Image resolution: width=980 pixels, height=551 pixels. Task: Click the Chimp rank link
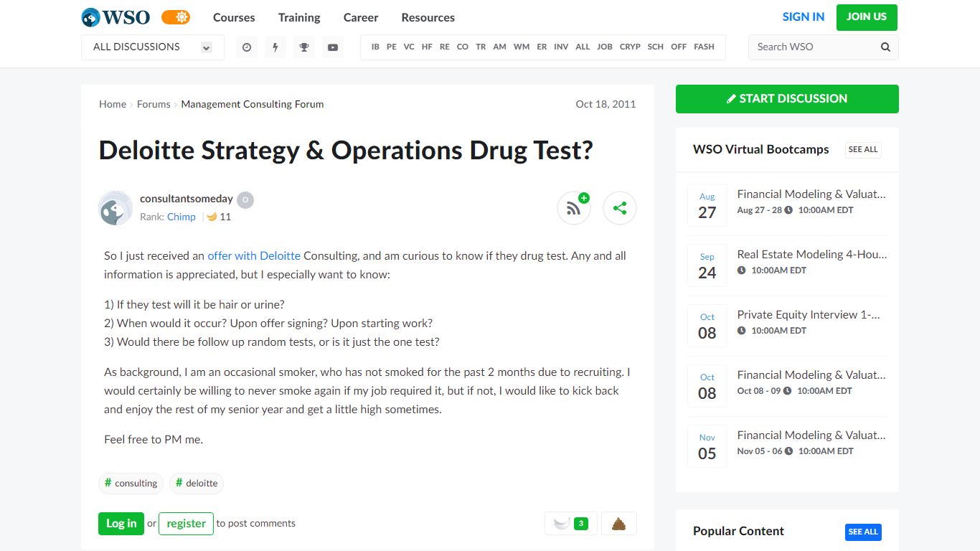(182, 217)
